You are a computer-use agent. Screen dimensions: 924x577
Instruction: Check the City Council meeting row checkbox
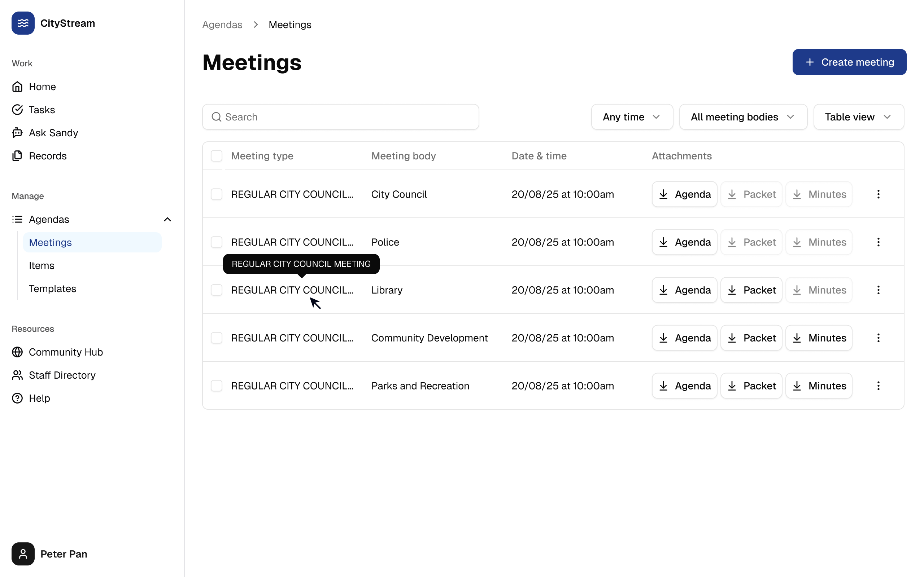[217, 194]
